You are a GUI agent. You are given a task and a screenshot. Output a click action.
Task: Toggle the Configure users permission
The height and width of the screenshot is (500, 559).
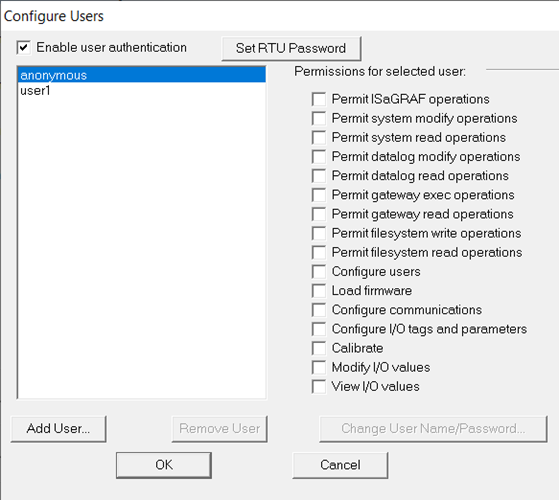click(319, 272)
